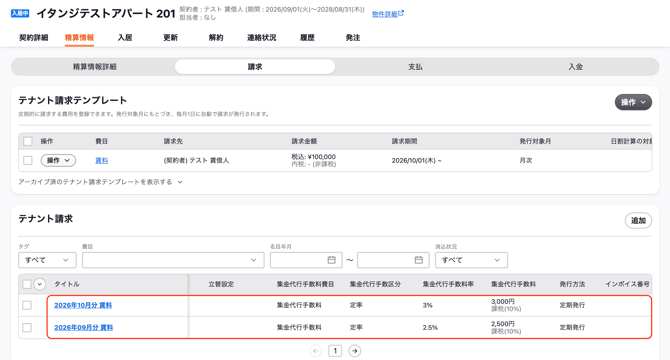Click the 集金代行手数料率 column header

click(448, 284)
